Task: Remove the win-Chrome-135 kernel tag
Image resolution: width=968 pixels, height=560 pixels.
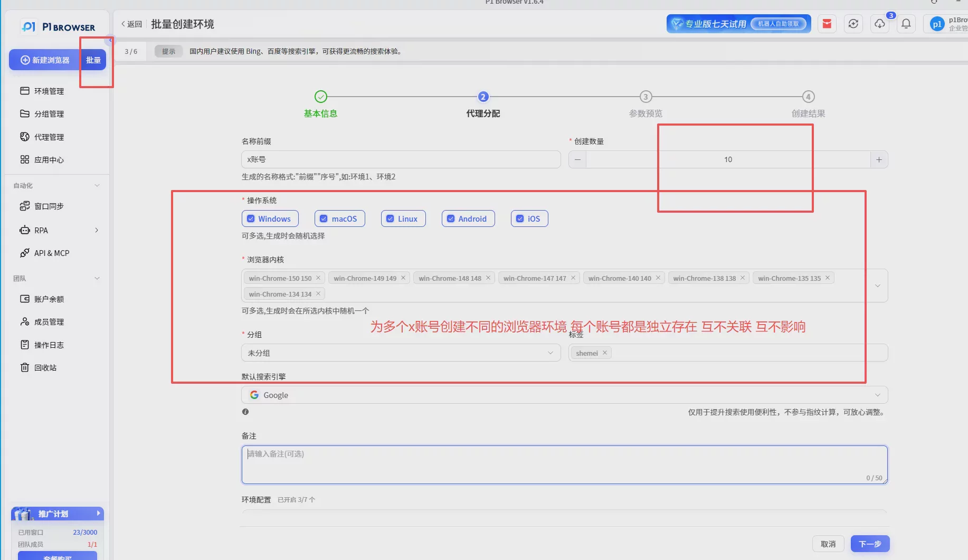Action: (x=828, y=278)
